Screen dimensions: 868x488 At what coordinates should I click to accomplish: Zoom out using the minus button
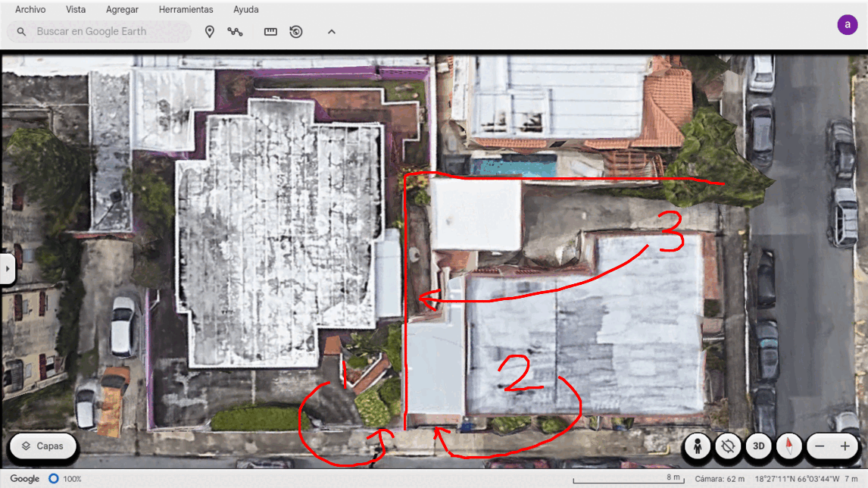pos(820,446)
